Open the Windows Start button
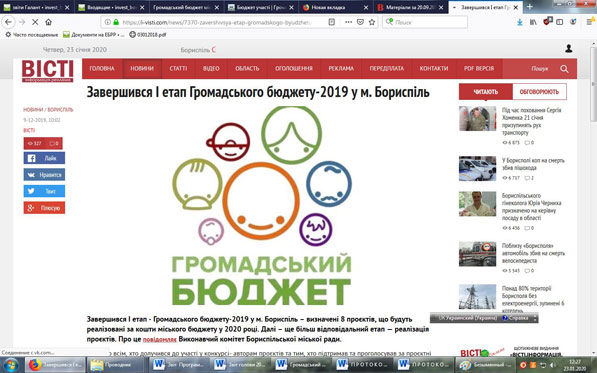This screenshot has height=373, width=597. pos(11,365)
